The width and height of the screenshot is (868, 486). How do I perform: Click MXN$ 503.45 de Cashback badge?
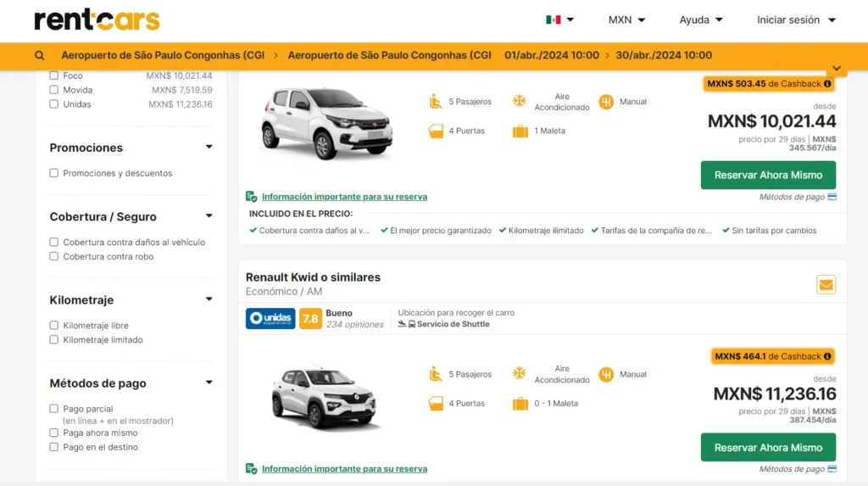click(x=768, y=84)
